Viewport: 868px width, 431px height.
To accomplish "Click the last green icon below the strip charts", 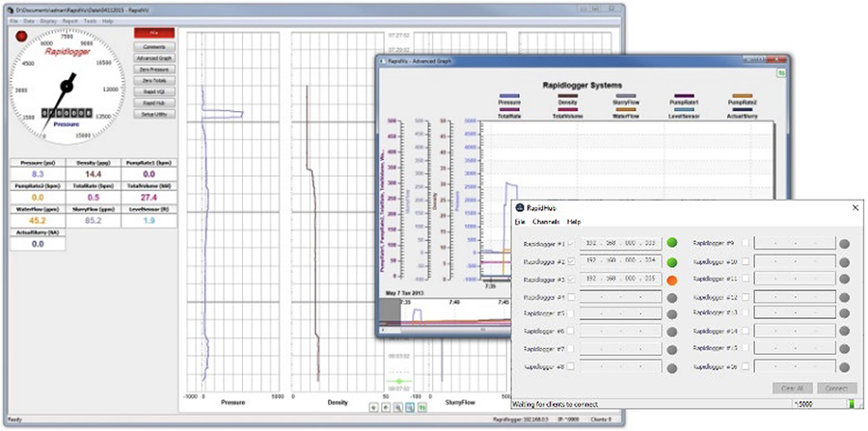I will 422,407.
